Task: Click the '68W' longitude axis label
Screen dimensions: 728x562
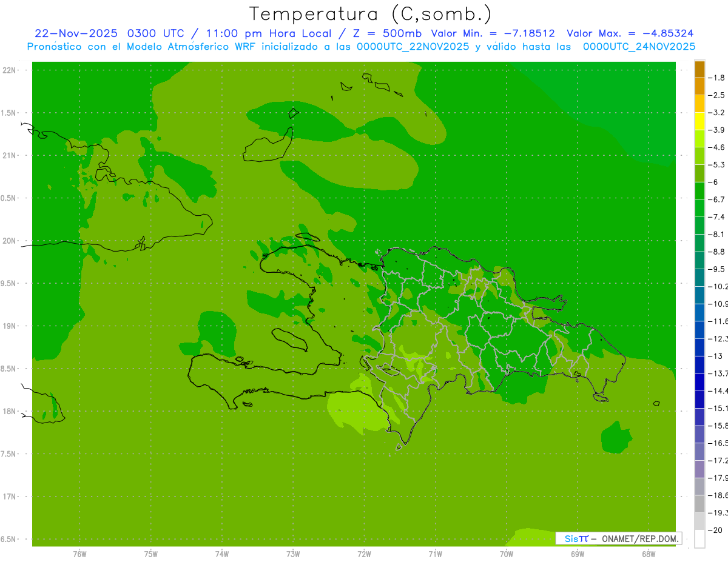Action: click(x=649, y=554)
